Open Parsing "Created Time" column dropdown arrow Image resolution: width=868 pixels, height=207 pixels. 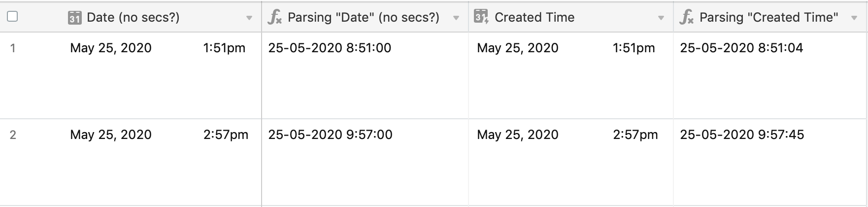854,18
